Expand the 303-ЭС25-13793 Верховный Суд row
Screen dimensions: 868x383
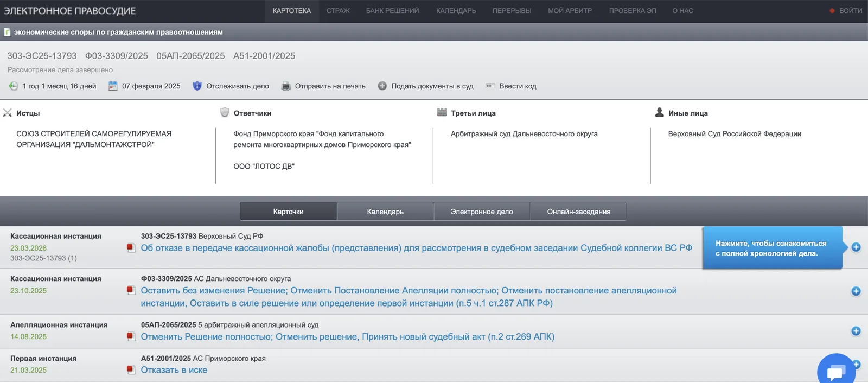(856, 247)
